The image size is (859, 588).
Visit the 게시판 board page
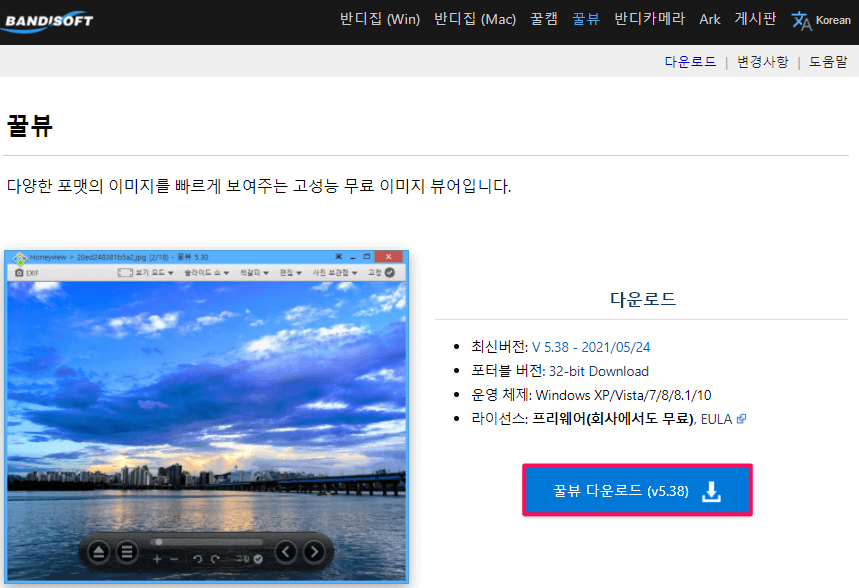[755, 19]
